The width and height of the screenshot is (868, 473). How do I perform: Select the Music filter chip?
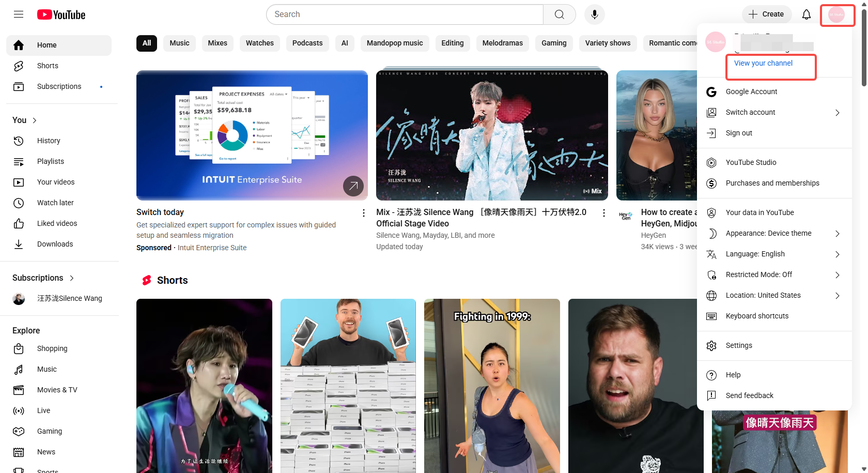179,43
